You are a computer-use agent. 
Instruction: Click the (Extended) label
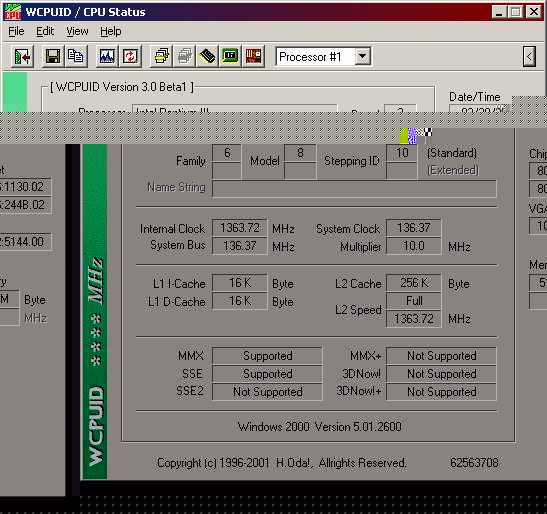point(453,170)
